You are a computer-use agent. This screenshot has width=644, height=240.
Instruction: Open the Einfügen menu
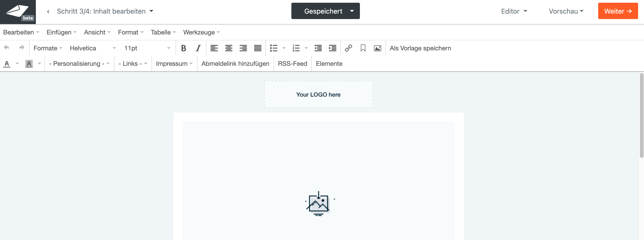[61, 32]
